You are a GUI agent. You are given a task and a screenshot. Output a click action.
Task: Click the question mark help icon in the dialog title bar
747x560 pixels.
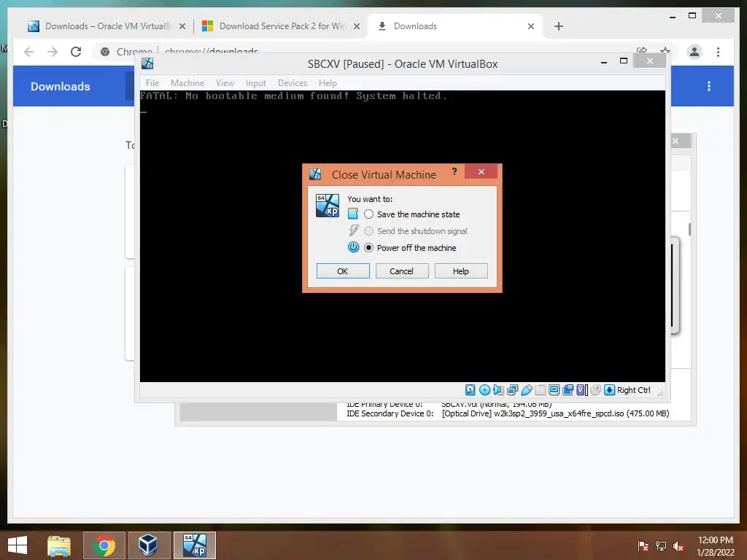tap(454, 171)
